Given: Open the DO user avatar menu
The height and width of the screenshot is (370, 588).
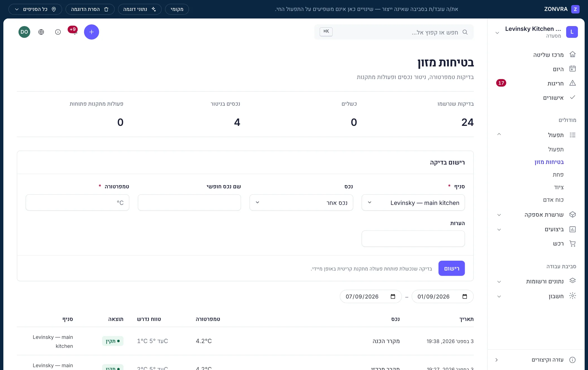Looking at the screenshot, I should click(x=24, y=32).
